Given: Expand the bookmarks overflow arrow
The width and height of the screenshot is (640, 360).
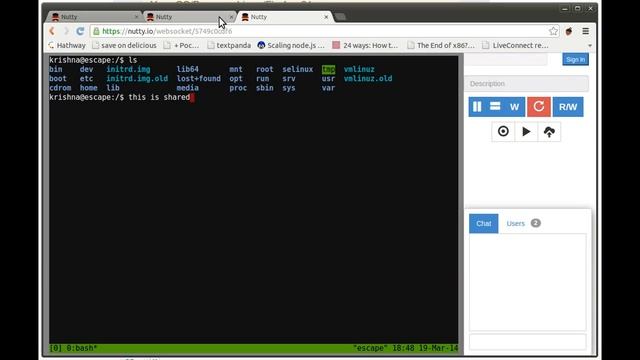Looking at the screenshot, I should tap(589, 45).
